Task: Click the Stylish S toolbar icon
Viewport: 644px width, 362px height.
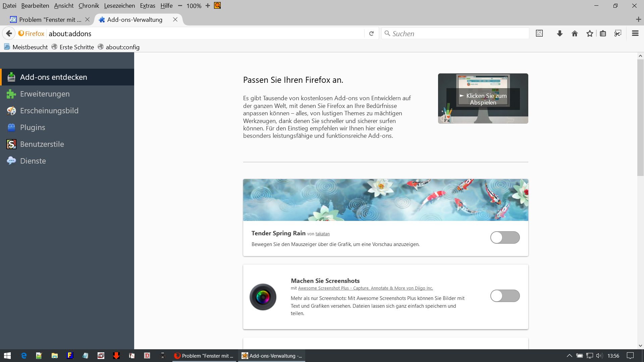Action: click(539, 34)
